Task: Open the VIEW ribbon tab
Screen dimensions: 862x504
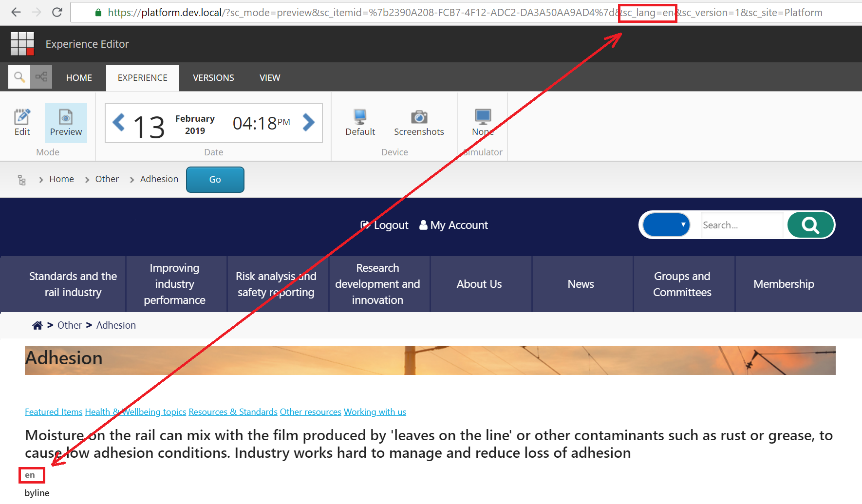Action: [x=270, y=78]
